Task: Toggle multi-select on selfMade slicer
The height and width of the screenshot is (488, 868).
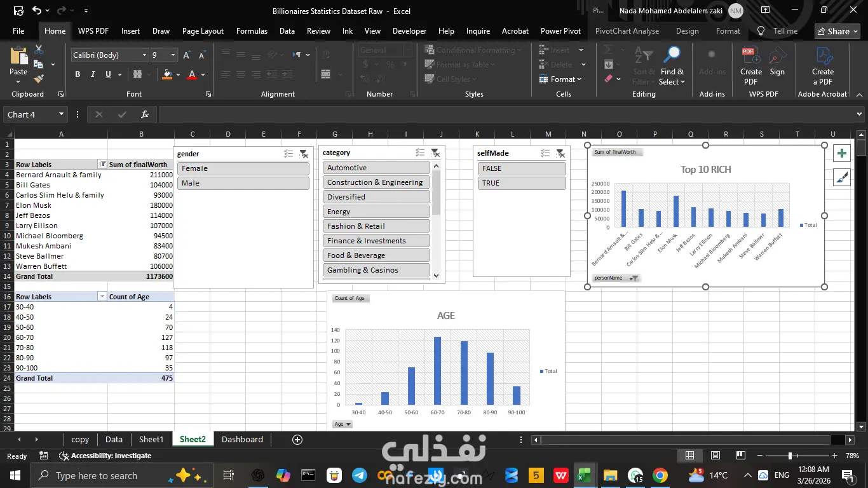Action: tap(545, 153)
